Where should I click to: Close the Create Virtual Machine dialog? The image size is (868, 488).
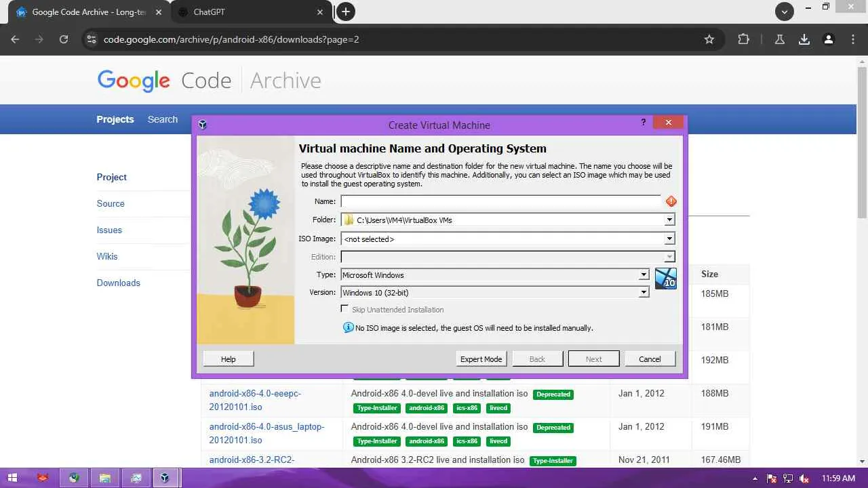[668, 123]
